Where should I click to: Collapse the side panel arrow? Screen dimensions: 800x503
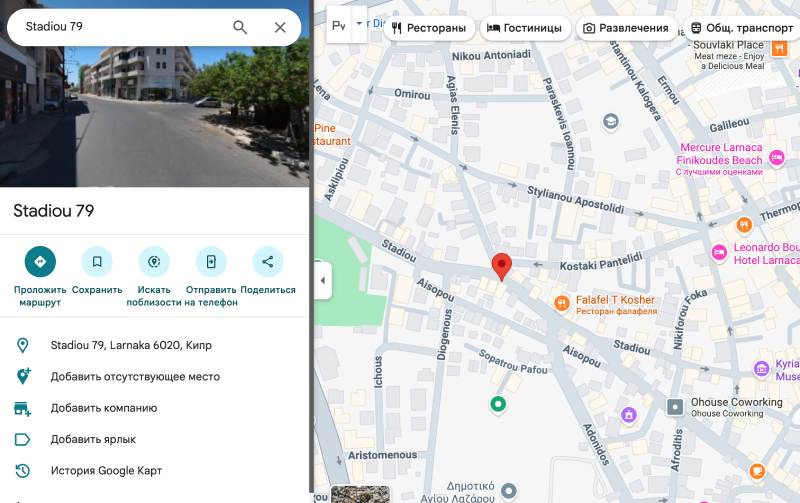tap(322, 281)
